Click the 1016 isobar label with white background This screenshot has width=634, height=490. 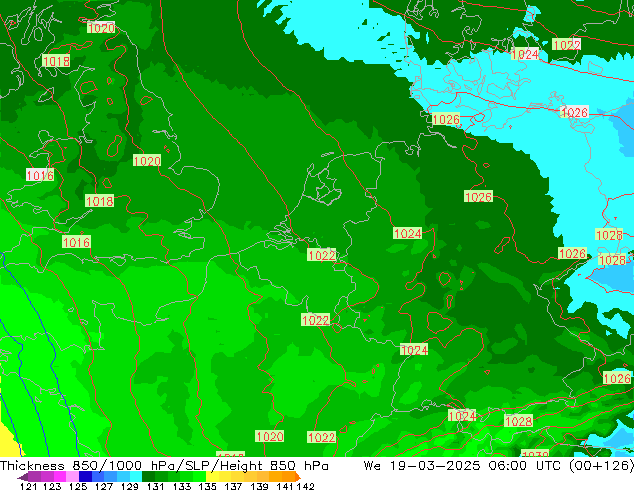(40, 175)
